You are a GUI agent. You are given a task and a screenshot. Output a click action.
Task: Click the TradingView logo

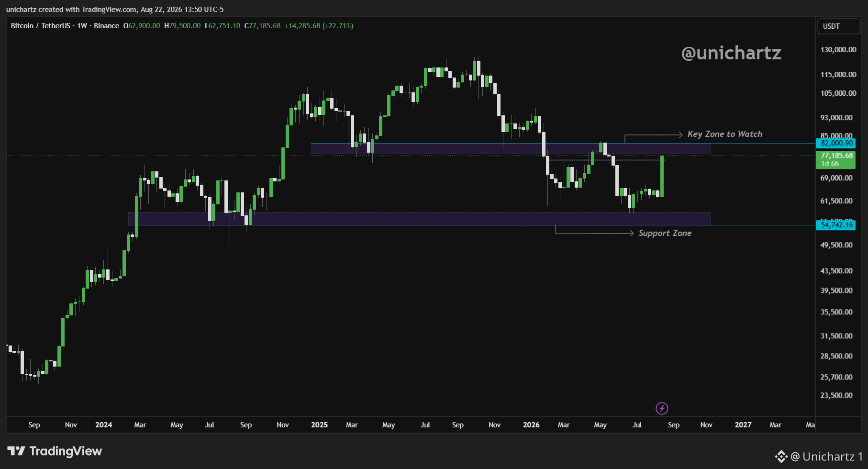point(55,451)
